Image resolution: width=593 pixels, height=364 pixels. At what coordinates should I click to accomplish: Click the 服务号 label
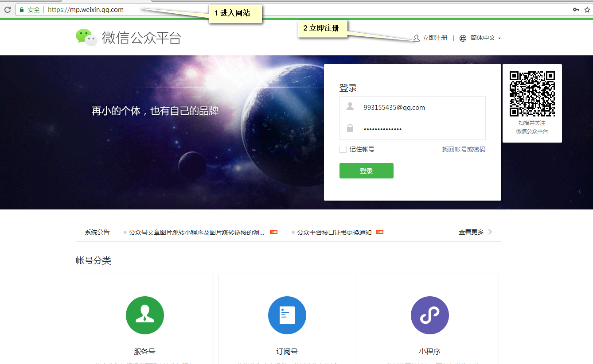[x=145, y=351]
